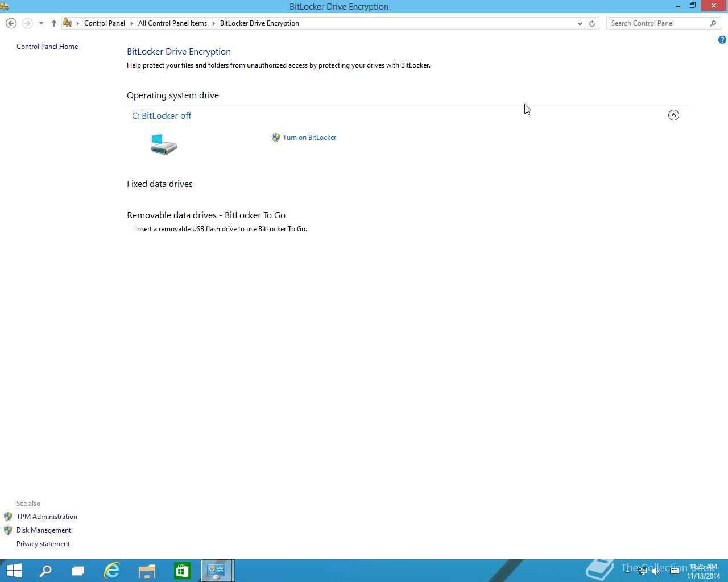
Task: Open File Explorer from taskbar
Action: [x=147, y=571]
